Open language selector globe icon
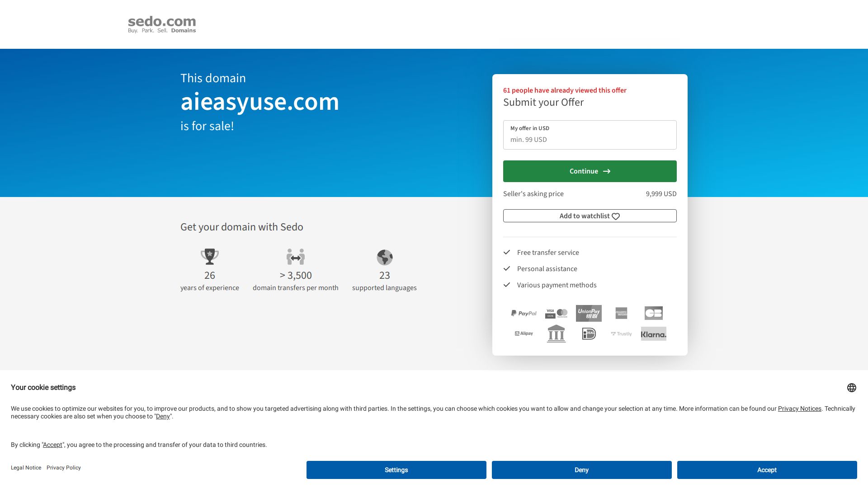This screenshot has height=488, width=868. tap(851, 388)
